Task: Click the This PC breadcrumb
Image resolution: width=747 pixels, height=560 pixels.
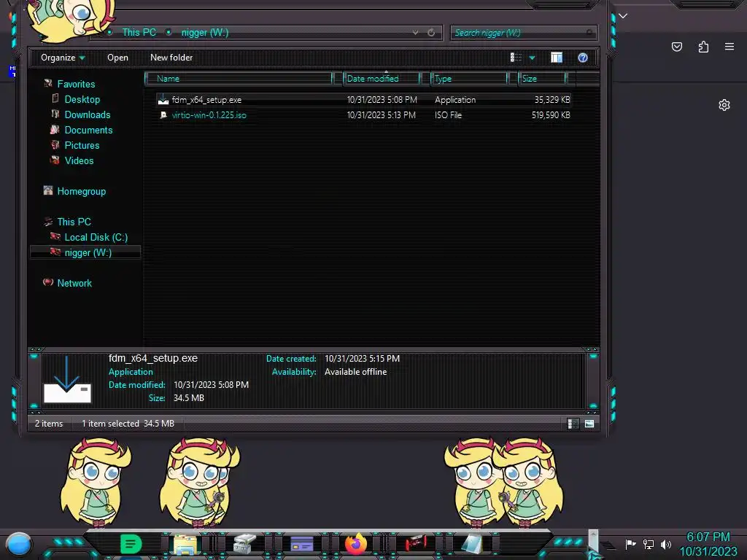Action: click(x=139, y=32)
